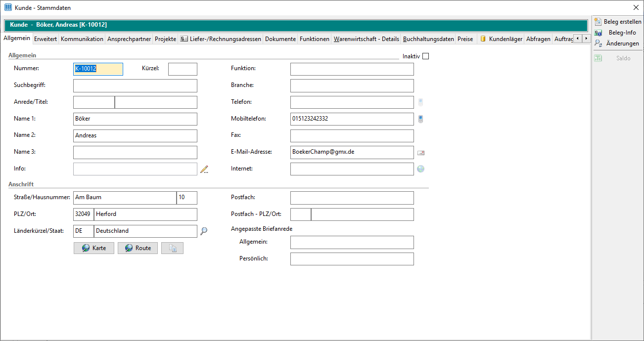Click the PLZ field containing 32049
Viewport: 644px width, 341px height.
(x=84, y=214)
